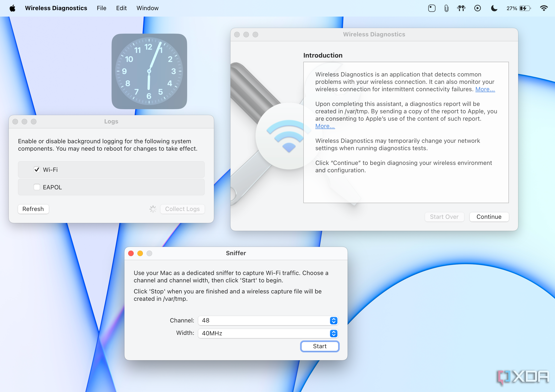Enable the EAPOL logging checkbox
555x392 pixels.
click(x=37, y=186)
